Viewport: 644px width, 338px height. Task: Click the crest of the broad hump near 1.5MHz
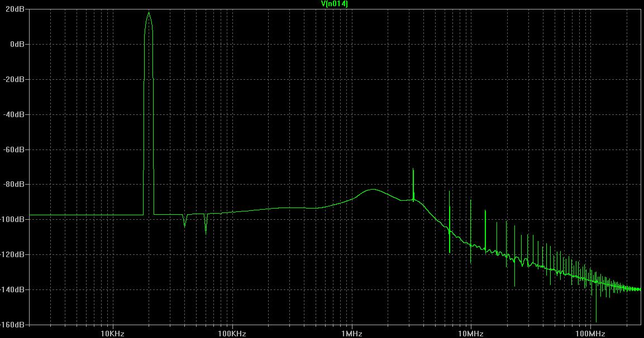click(373, 190)
